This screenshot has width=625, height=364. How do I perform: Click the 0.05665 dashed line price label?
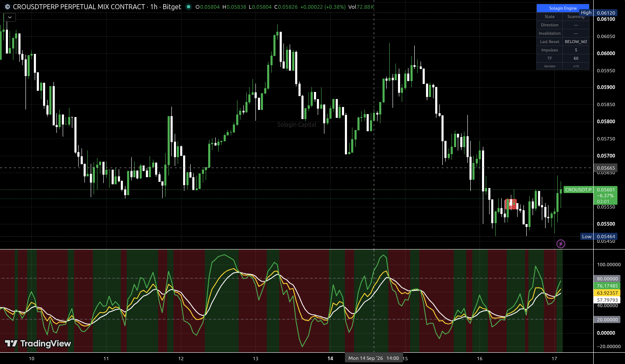(606, 168)
